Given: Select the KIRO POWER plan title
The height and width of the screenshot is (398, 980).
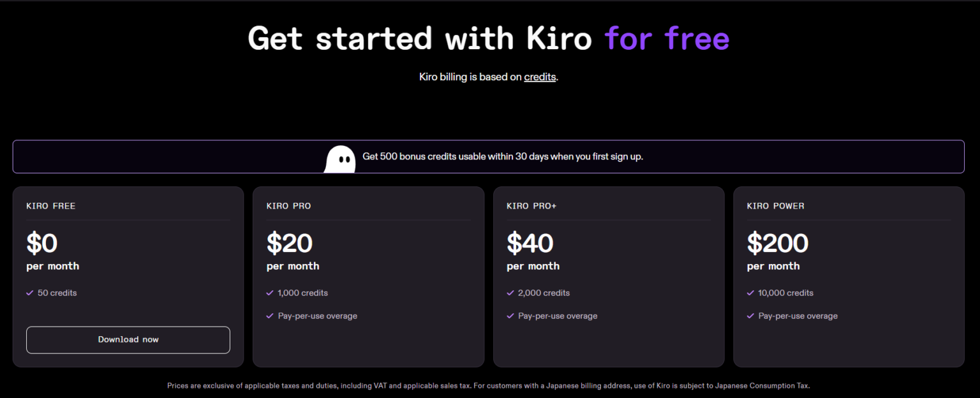Looking at the screenshot, I should [775, 206].
